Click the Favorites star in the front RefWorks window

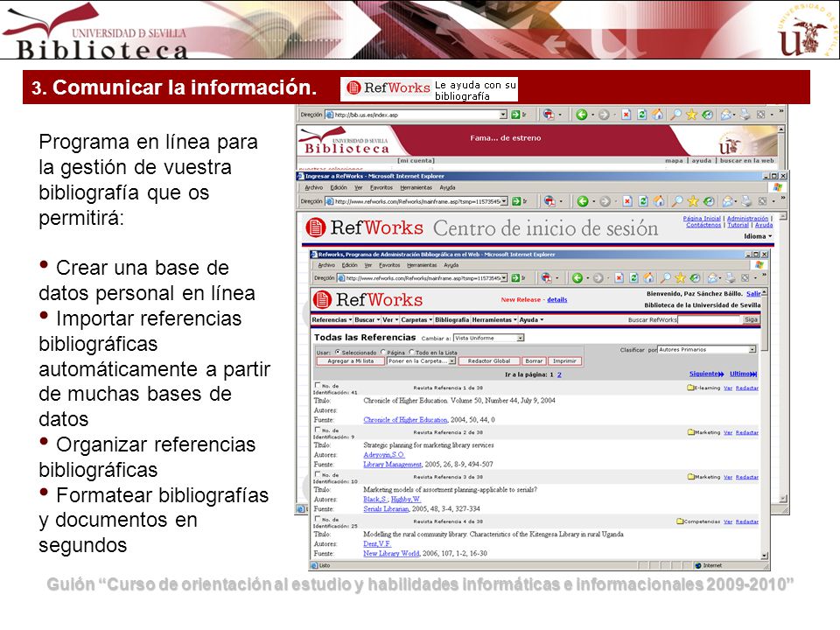(681, 278)
